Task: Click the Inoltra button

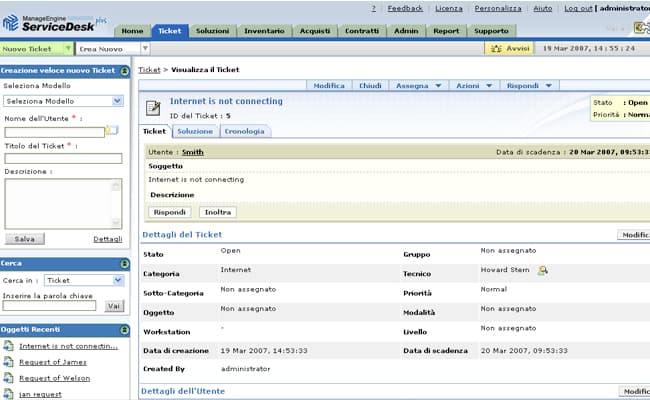Action: (x=218, y=212)
